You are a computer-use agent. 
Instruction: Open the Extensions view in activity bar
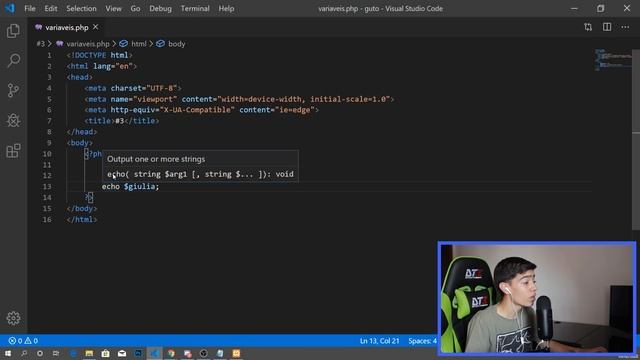pos(13,151)
